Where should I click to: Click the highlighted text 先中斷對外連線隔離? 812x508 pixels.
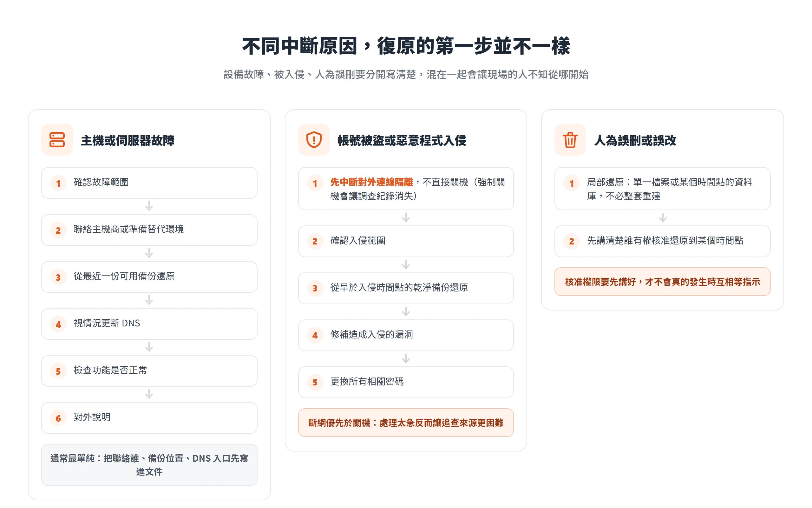[x=371, y=182]
